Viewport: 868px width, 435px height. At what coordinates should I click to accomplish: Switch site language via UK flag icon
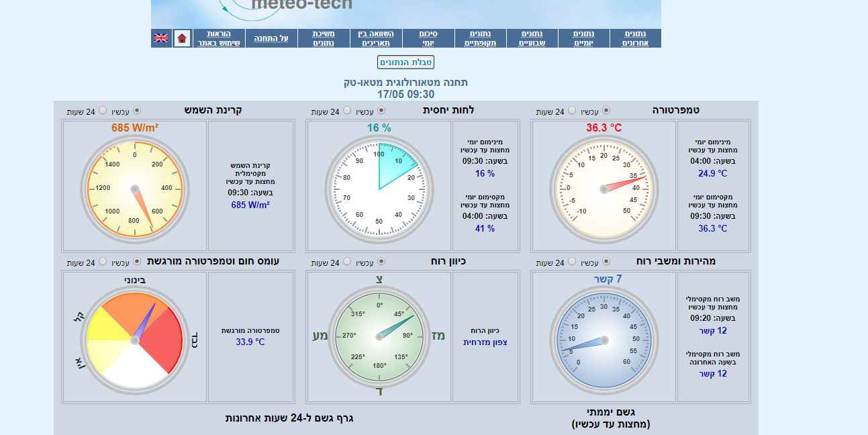click(x=161, y=38)
